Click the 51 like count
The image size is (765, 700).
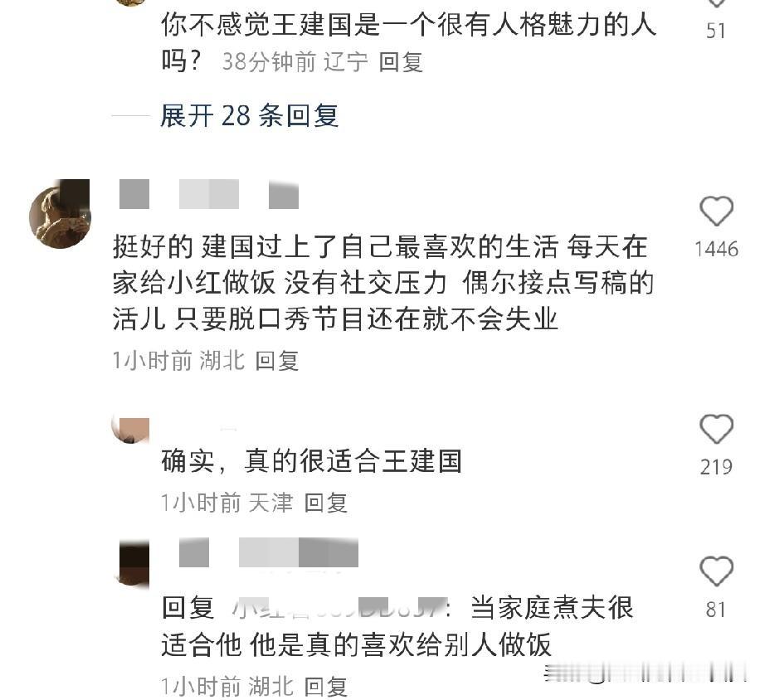716,32
